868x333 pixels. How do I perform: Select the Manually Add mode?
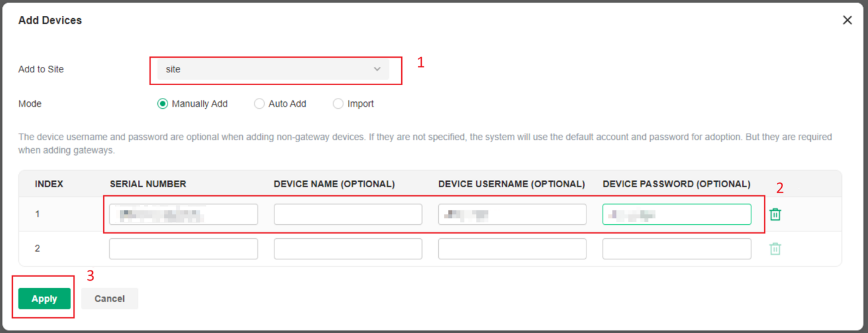point(163,104)
